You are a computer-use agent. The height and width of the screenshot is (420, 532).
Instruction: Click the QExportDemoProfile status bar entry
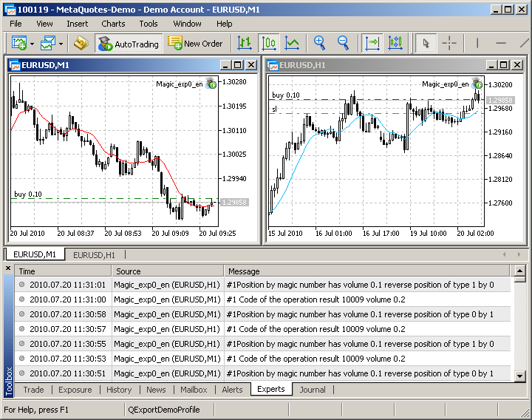click(164, 410)
